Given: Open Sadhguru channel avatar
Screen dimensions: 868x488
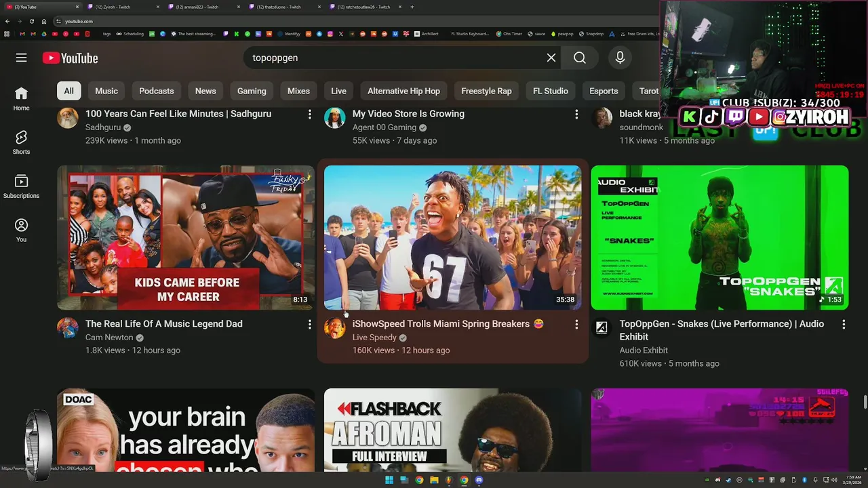Looking at the screenshot, I should pyautogui.click(x=67, y=118).
